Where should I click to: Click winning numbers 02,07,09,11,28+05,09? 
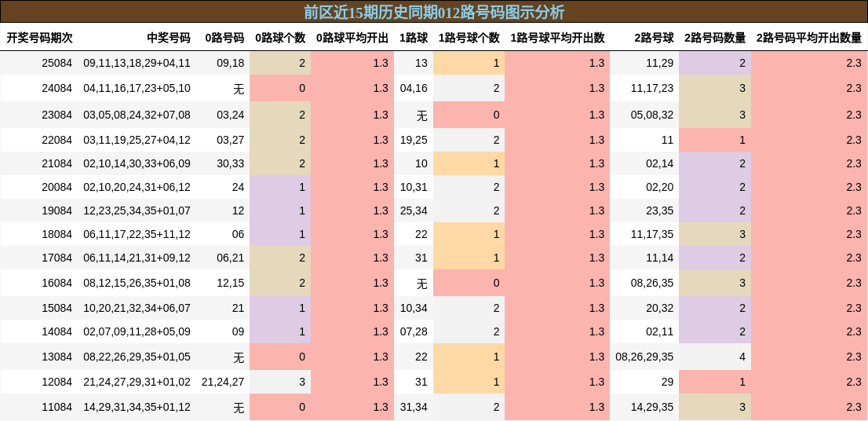(x=137, y=331)
